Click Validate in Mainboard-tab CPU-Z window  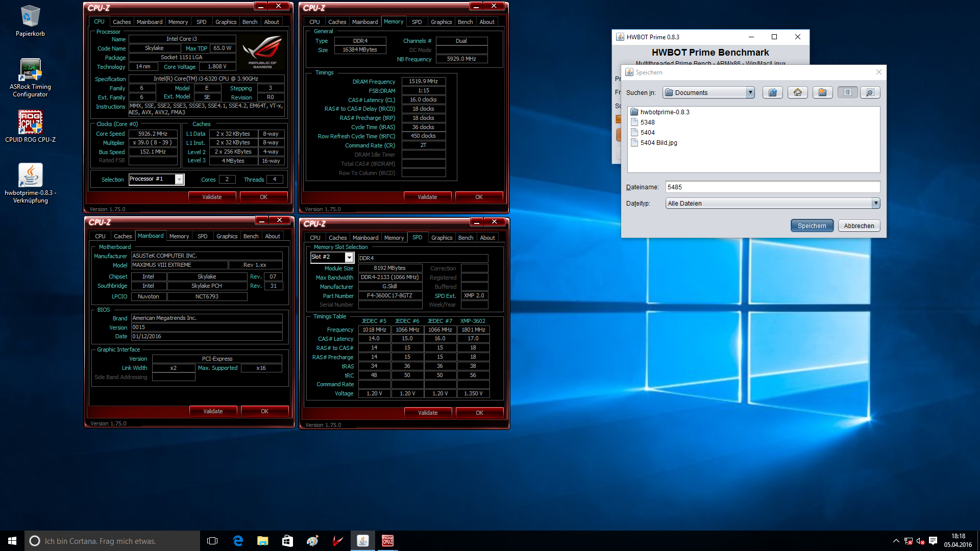pos(213,411)
